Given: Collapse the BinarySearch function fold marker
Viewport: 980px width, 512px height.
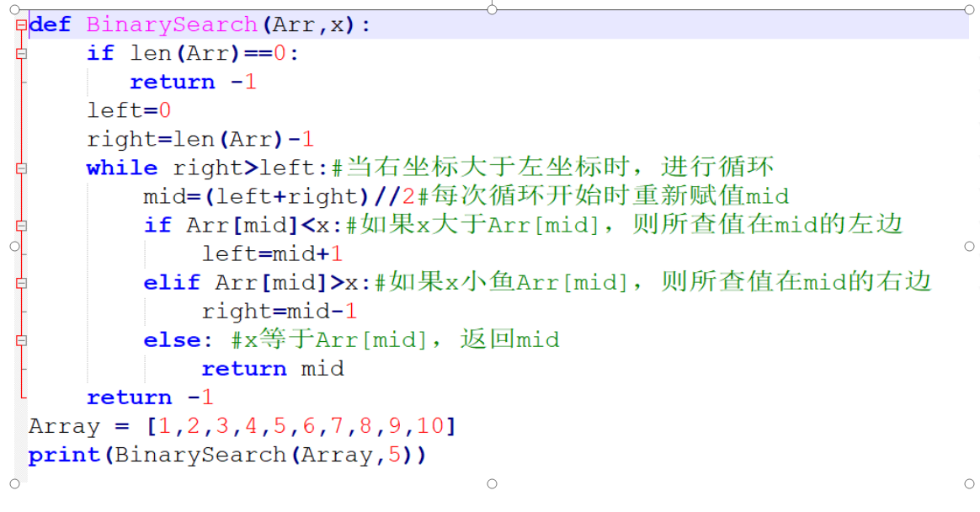Looking at the screenshot, I should tap(21, 24).
